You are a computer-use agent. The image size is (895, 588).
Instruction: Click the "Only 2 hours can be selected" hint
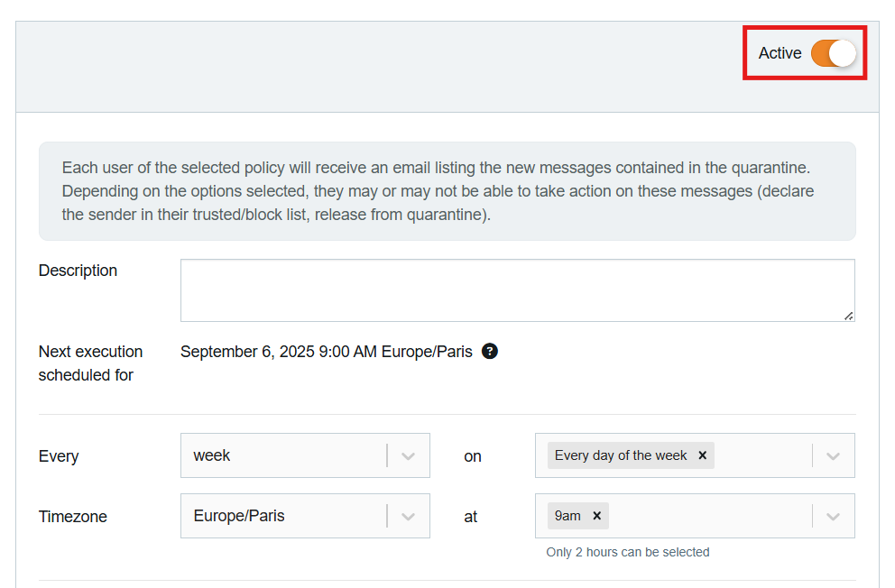click(627, 552)
